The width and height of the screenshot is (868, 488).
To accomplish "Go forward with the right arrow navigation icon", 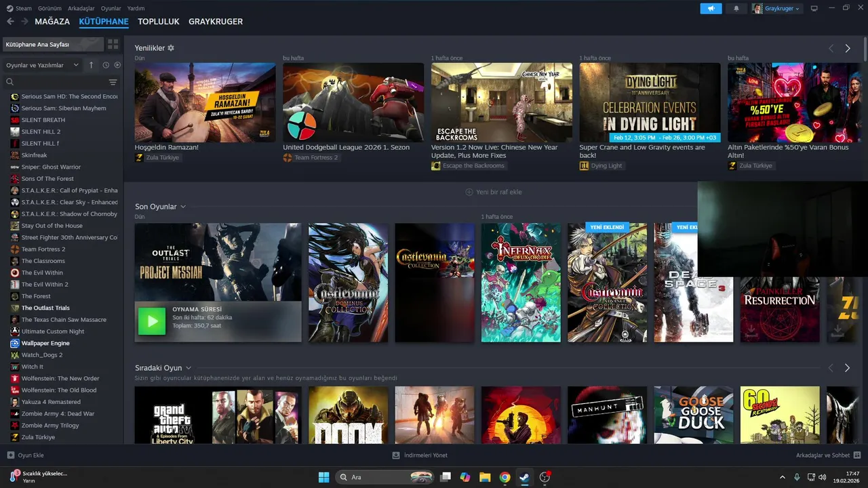I will point(24,22).
